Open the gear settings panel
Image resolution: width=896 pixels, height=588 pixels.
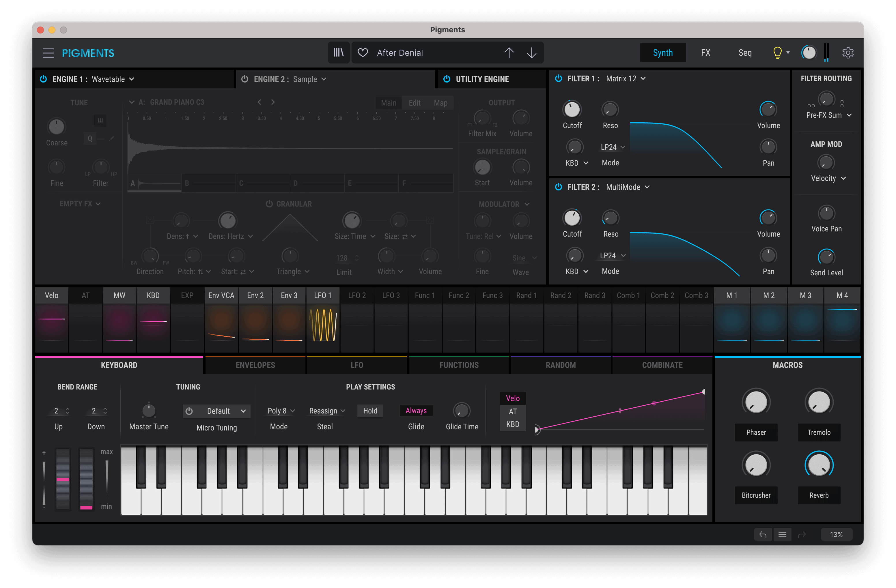click(848, 53)
